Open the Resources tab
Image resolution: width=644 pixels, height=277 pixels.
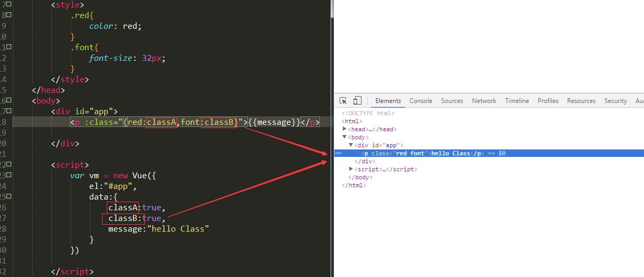pyautogui.click(x=581, y=101)
